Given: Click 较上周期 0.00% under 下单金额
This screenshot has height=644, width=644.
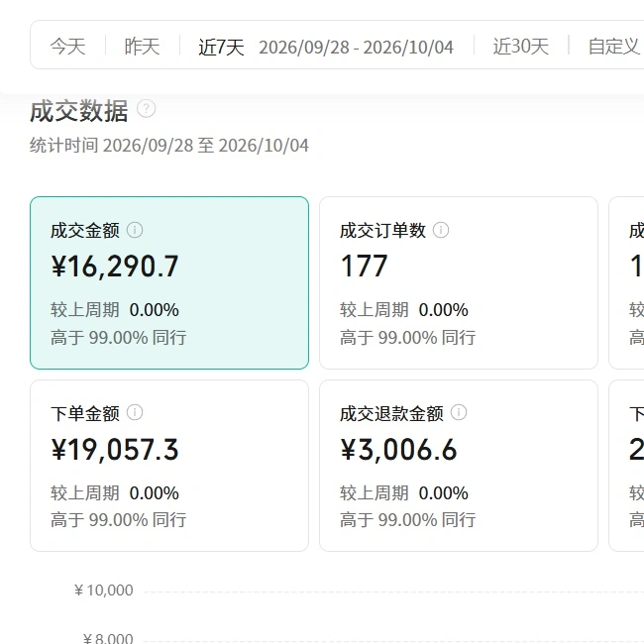Looking at the screenshot, I should click(115, 492).
